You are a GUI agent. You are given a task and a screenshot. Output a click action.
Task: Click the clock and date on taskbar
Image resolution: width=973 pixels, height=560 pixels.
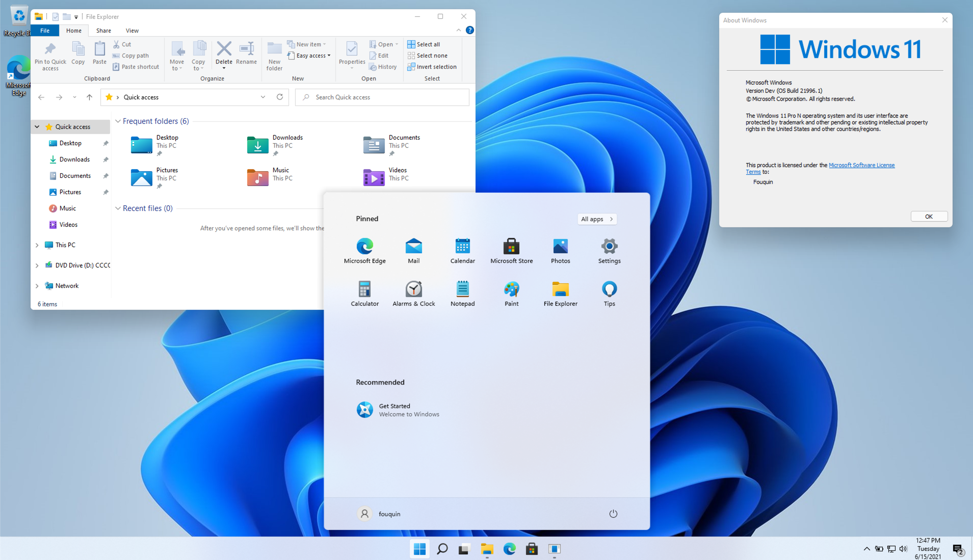(928, 549)
